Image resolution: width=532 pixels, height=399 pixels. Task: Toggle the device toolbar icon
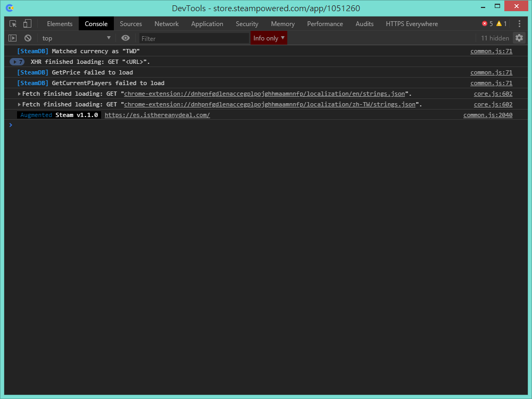click(27, 24)
